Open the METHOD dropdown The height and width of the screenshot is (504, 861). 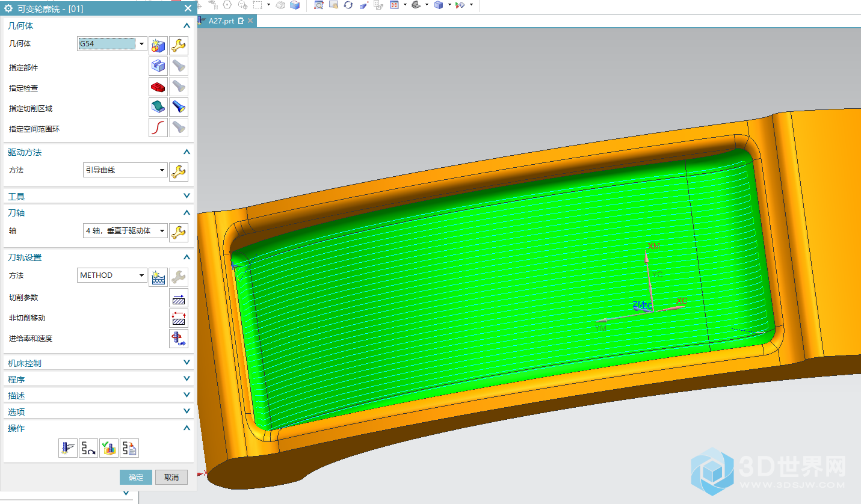pyautogui.click(x=141, y=275)
